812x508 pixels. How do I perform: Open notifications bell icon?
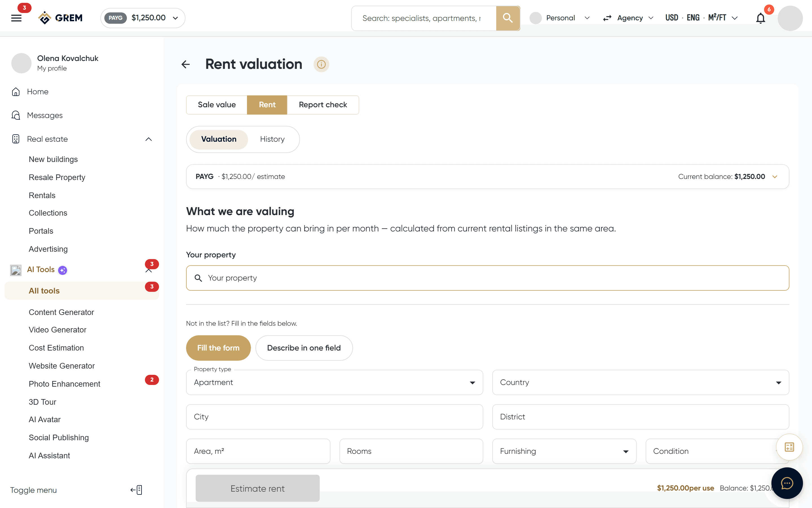(x=760, y=18)
